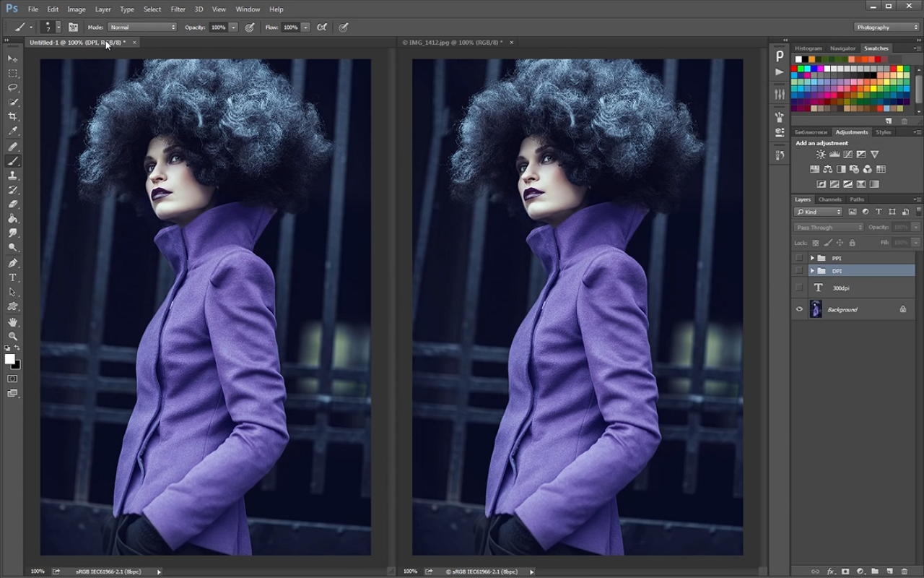Select the Zoom tool
Image resolution: width=924 pixels, height=578 pixels.
click(x=12, y=337)
